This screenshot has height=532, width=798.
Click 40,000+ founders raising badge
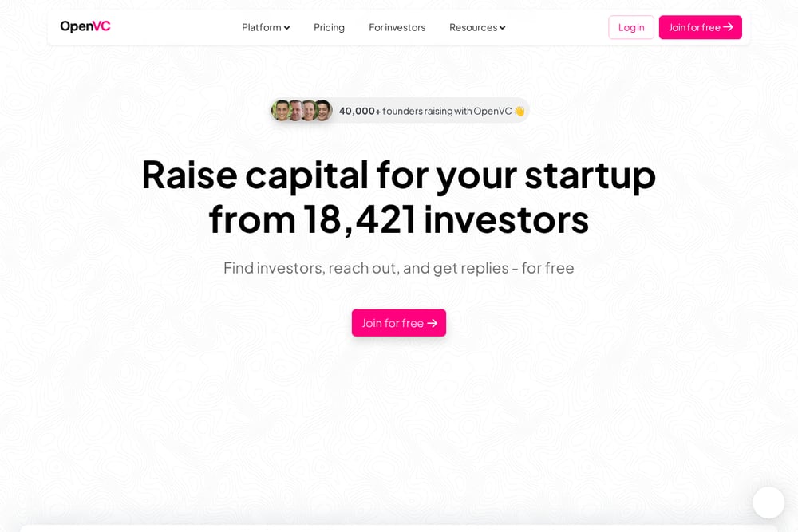pos(400,110)
